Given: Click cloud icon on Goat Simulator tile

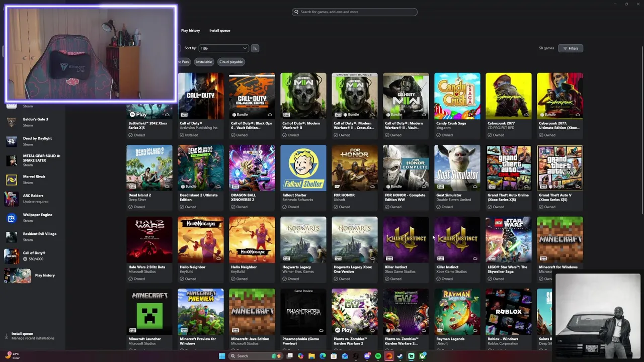Looking at the screenshot, I should pos(475,187).
